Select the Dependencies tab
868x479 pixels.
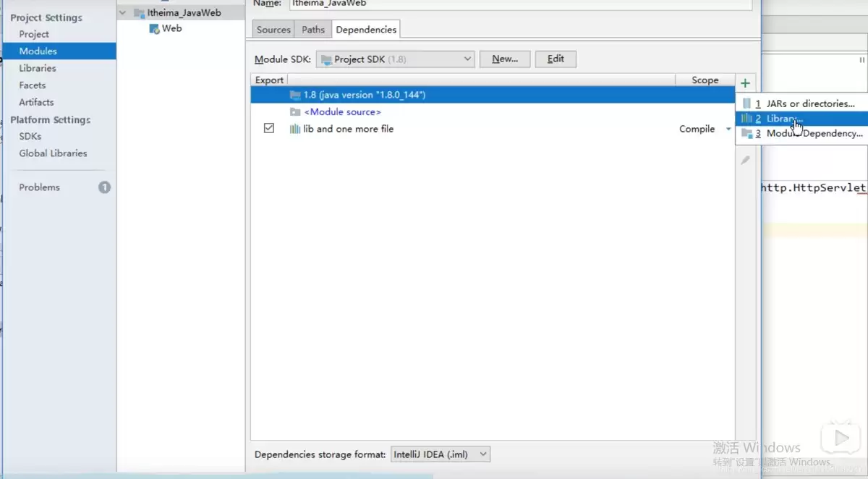[x=366, y=30]
